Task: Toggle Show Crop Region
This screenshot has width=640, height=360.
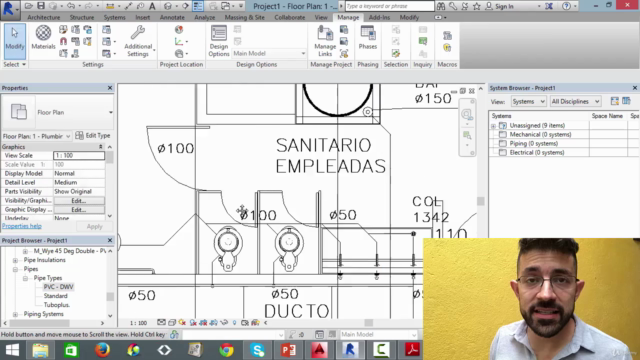Action: click(x=213, y=322)
